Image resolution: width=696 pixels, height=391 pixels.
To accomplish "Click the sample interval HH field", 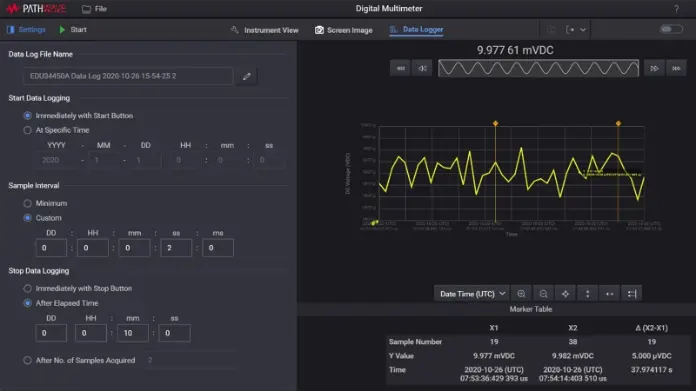I will click(x=92, y=248).
